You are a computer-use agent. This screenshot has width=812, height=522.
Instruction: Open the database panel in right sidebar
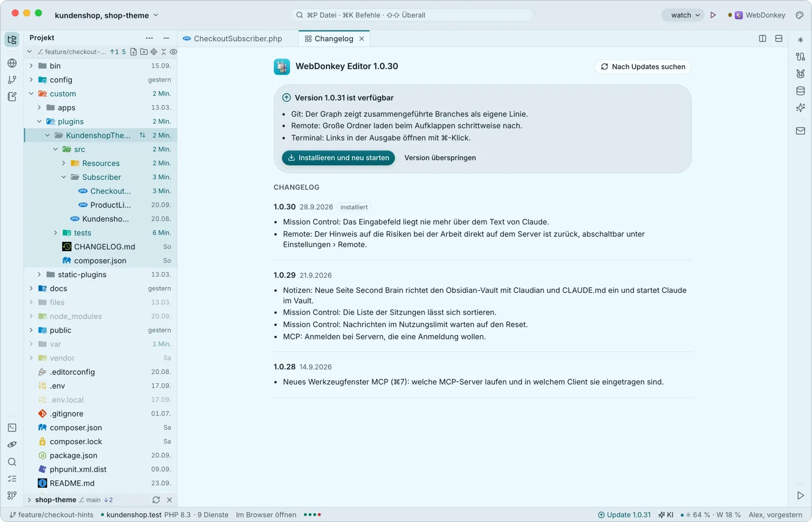click(800, 90)
